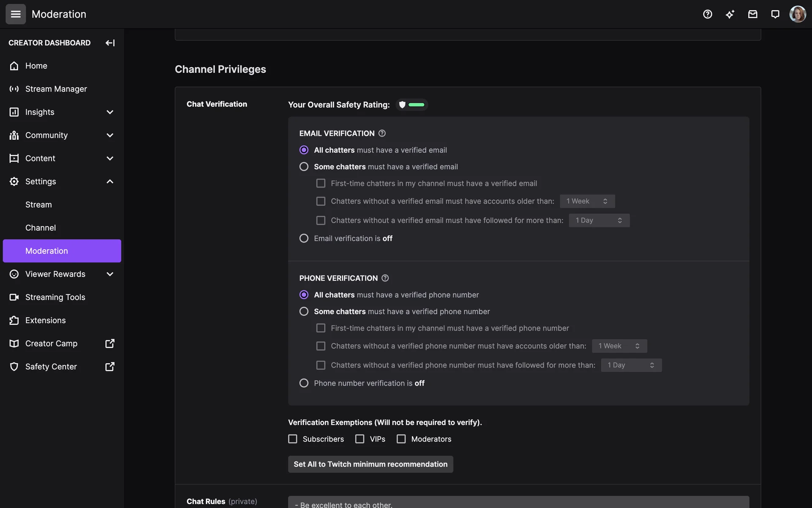
Task: Check the Moderators exemption checkbox
Action: 401,439
